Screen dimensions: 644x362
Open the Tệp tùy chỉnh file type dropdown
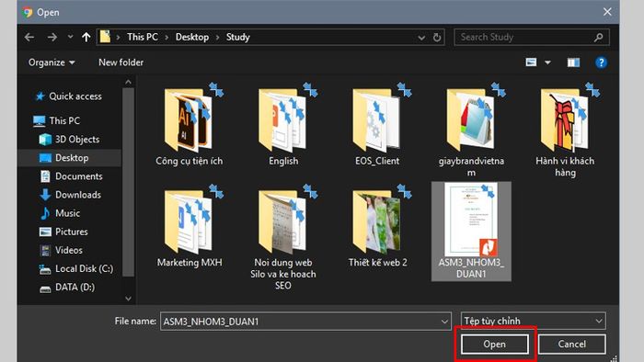[x=533, y=321]
